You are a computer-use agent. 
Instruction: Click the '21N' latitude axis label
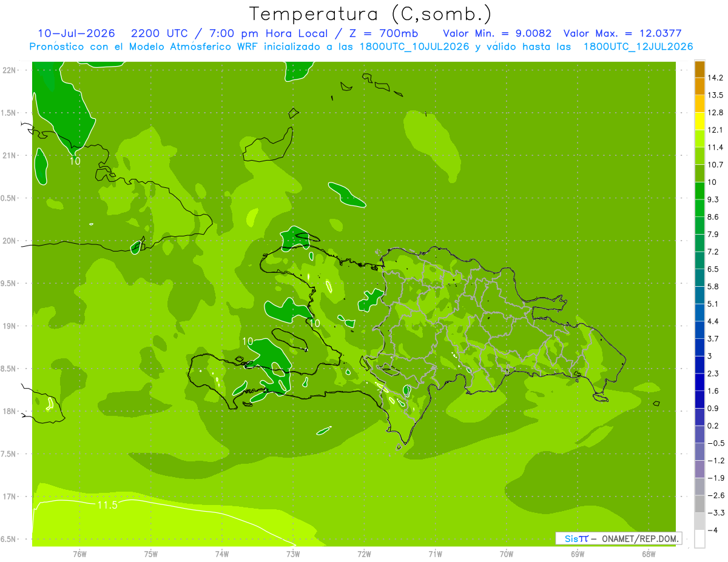tap(10, 155)
